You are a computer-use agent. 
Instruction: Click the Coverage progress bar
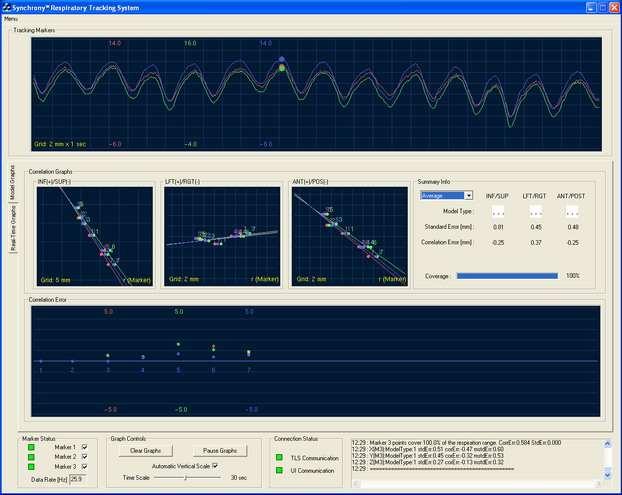tap(507, 276)
